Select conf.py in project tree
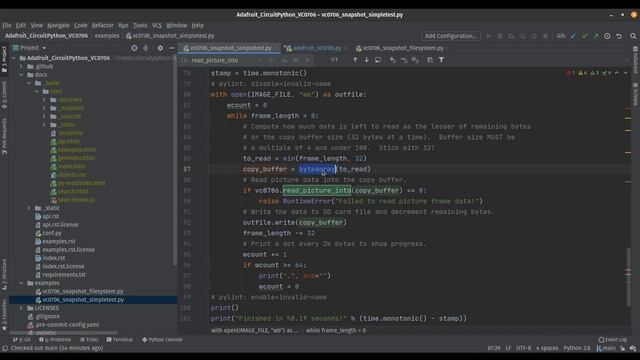 52,233
